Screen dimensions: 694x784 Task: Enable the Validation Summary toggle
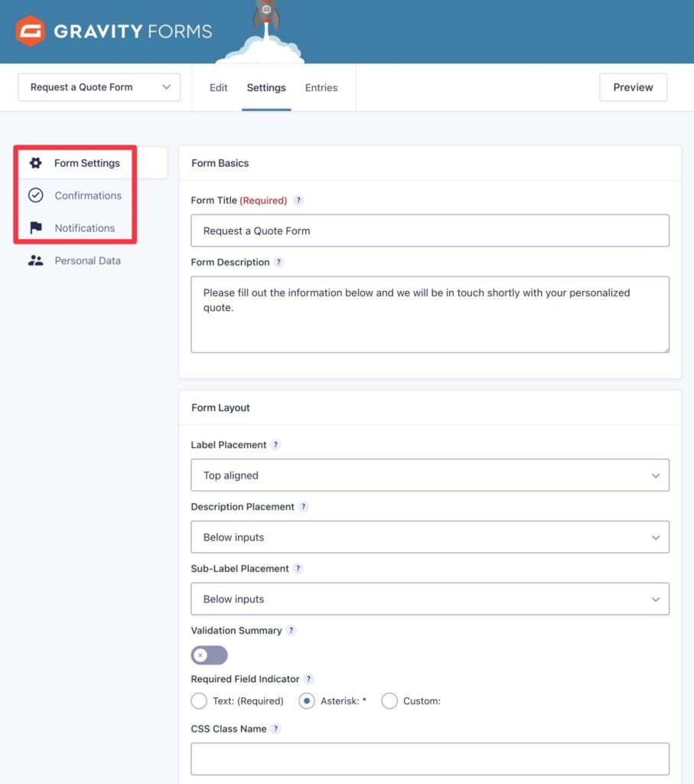point(208,655)
